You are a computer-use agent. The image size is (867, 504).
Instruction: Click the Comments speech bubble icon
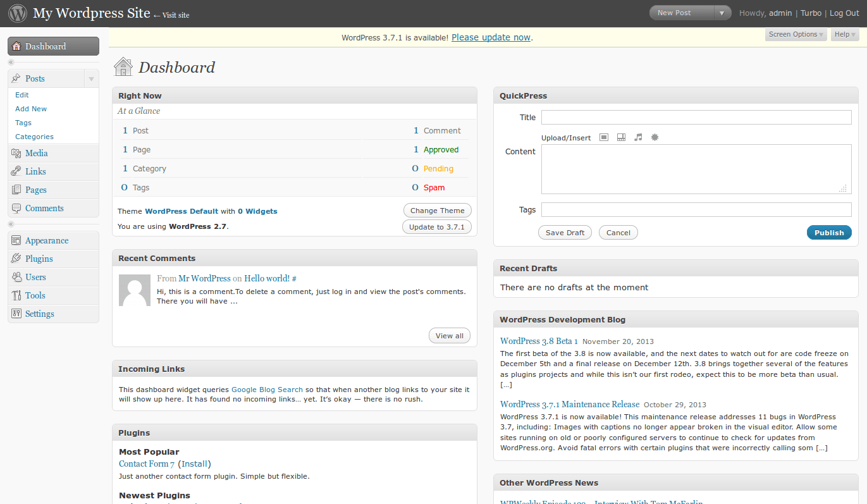point(16,208)
